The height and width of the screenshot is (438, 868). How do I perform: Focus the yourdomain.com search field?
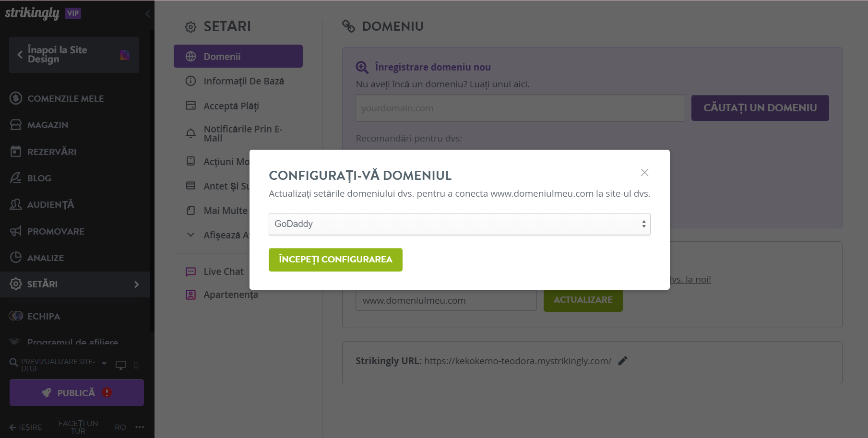tap(520, 108)
